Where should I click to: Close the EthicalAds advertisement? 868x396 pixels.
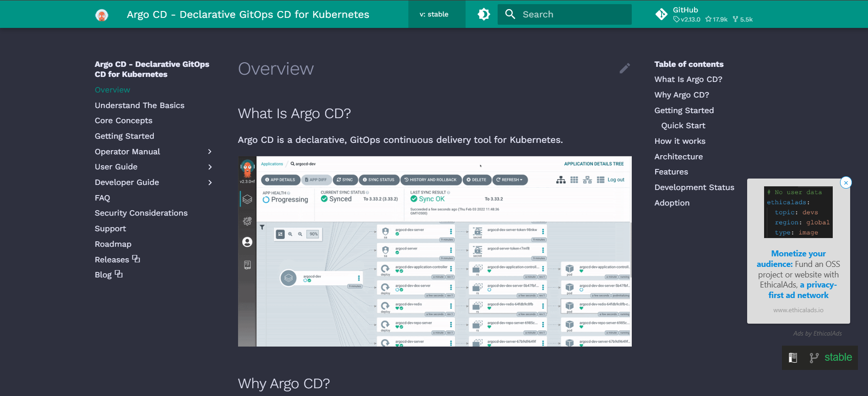click(846, 183)
